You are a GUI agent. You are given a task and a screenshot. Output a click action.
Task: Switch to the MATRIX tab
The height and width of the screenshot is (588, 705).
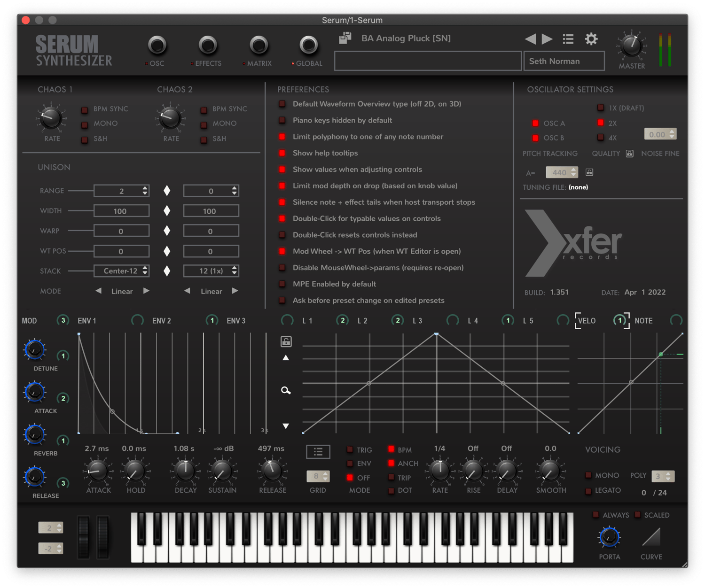[x=258, y=46]
